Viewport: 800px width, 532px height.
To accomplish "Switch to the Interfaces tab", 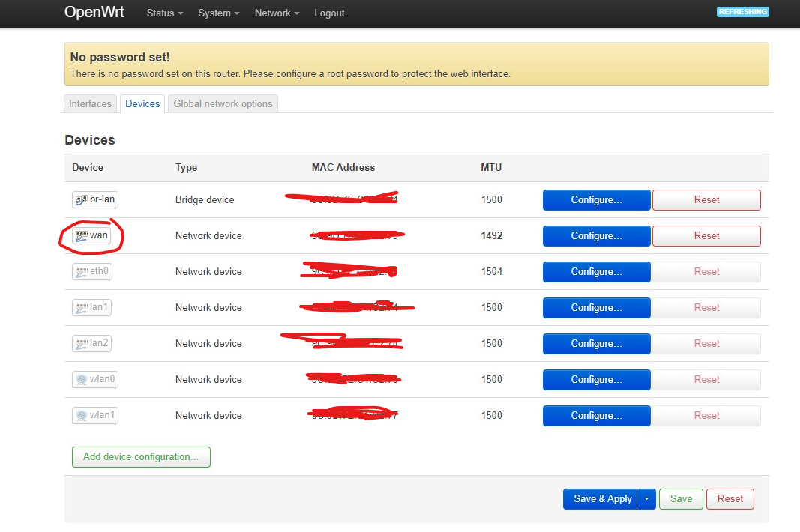I will 90,103.
